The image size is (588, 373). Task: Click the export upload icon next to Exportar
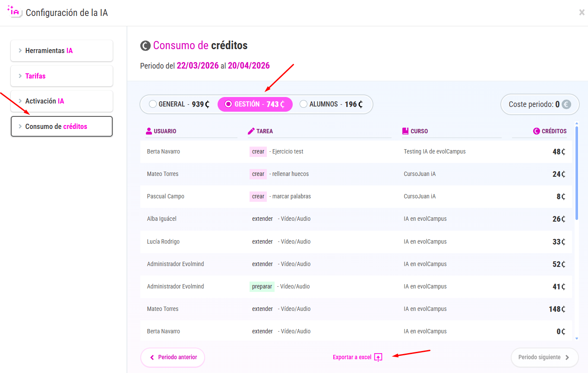pos(378,357)
